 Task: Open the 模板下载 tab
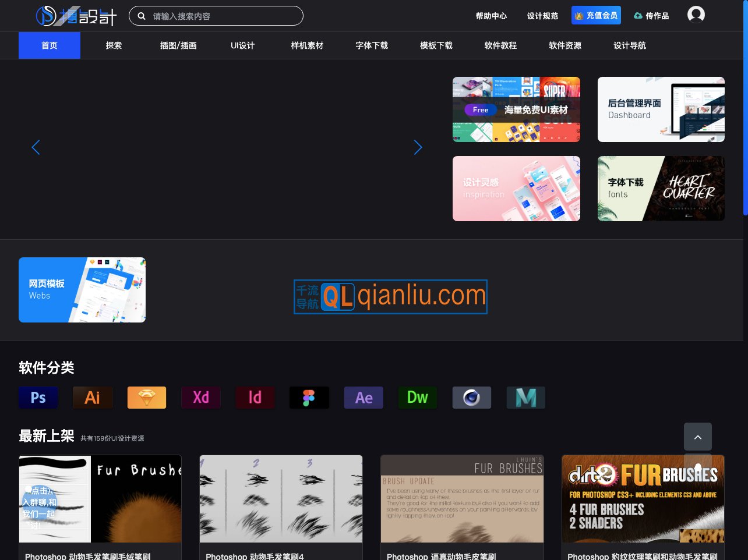[436, 45]
